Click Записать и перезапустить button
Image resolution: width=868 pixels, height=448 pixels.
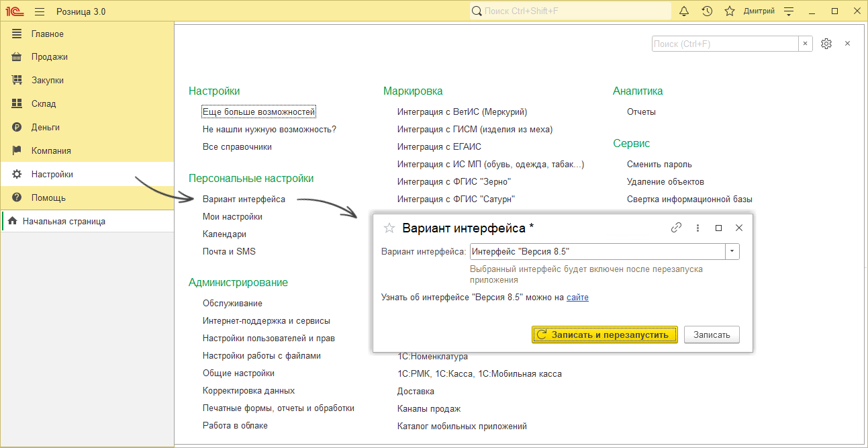(x=604, y=334)
